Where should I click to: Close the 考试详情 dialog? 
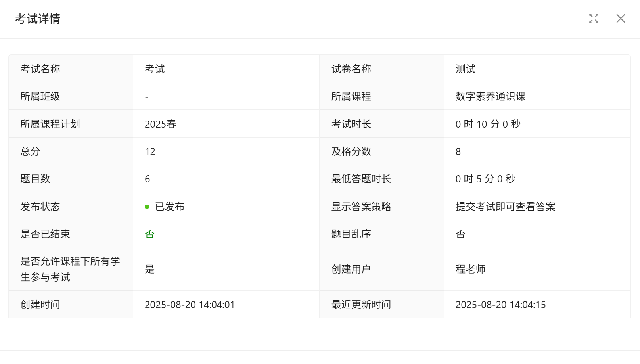621,19
